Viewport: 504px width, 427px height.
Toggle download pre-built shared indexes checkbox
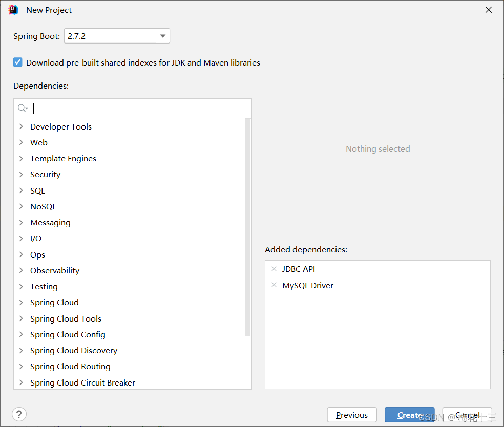point(18,62)
